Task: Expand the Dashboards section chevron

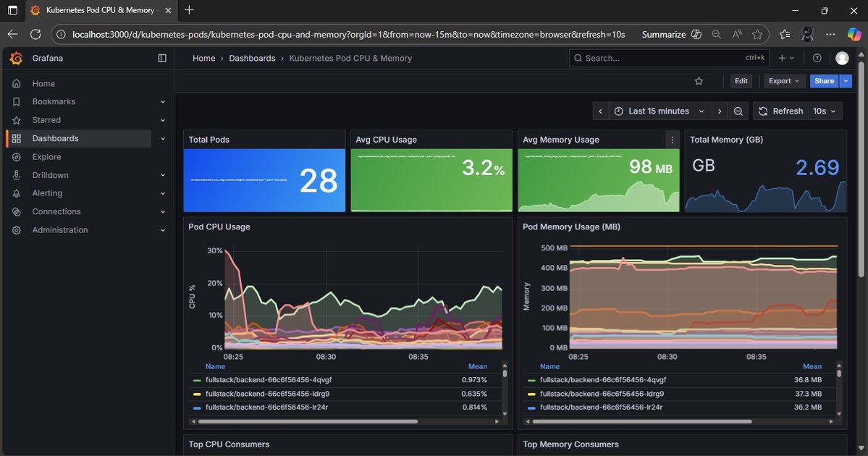Action: 163,139
